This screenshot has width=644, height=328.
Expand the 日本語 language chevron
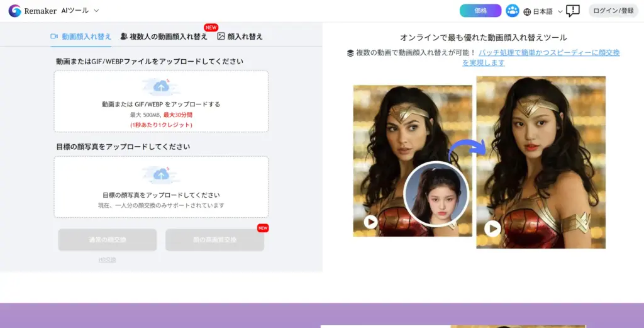[560, 12]
